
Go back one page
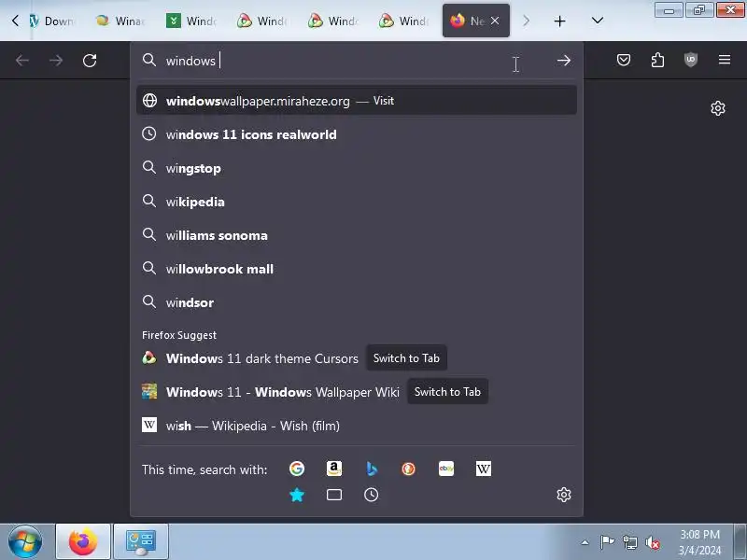tap(22, 61)
